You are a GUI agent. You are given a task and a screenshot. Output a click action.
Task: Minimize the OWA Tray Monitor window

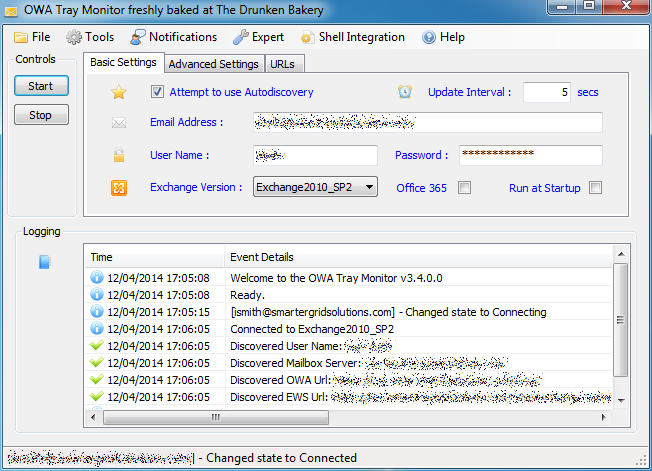click(x=562, y=6)
